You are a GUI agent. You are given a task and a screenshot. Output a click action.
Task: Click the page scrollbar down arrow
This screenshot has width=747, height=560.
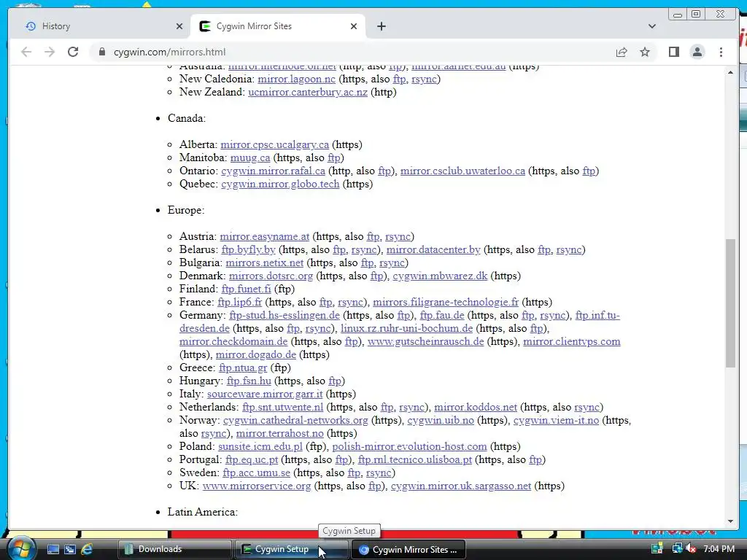click(x=730, y=521)
